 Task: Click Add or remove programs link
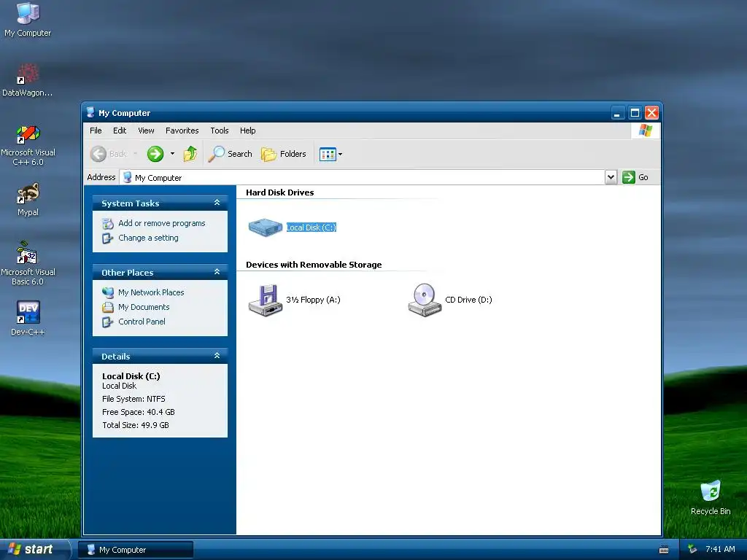[x=161, y=223]
